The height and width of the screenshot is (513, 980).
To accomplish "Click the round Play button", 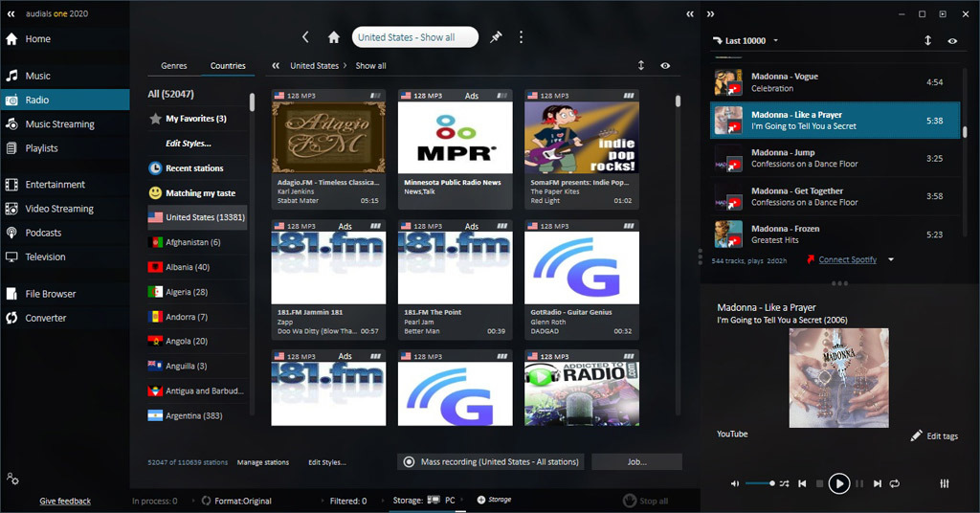I will 838,483.
